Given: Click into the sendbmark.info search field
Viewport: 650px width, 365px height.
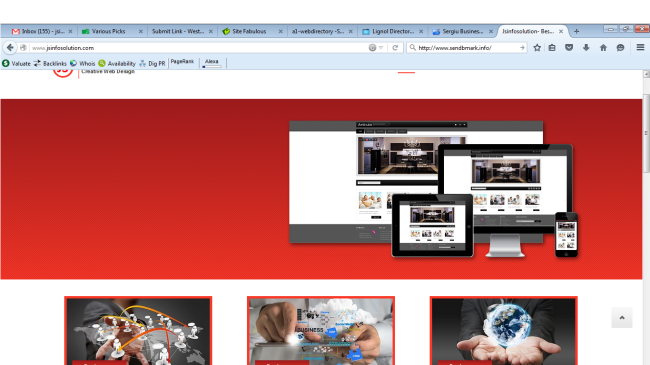Looking at the screenshot, I should [467, 48].
